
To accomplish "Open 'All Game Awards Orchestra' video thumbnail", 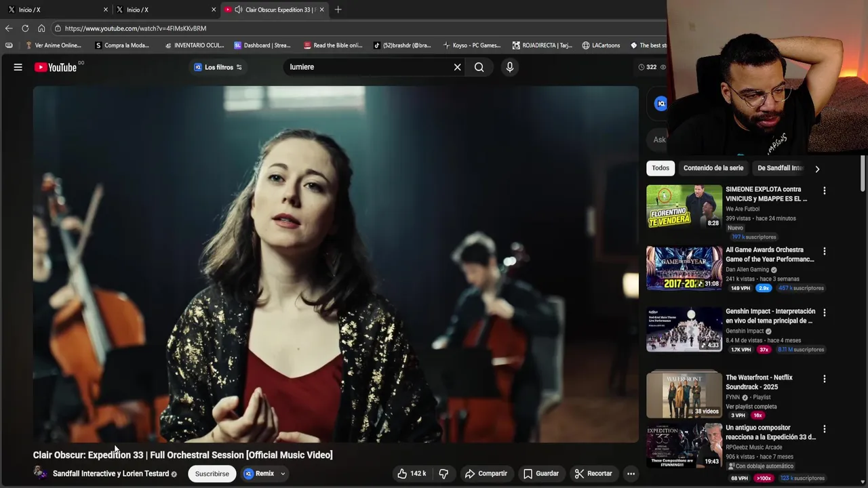I will pyautogui.click(x=684, y=268).
